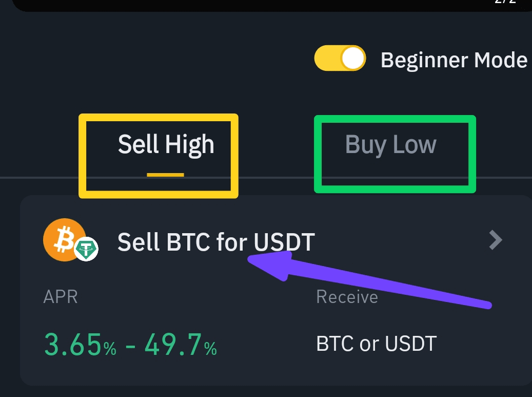Click the Receive label
The image size is (532, 397).
(x=347, y=297)
